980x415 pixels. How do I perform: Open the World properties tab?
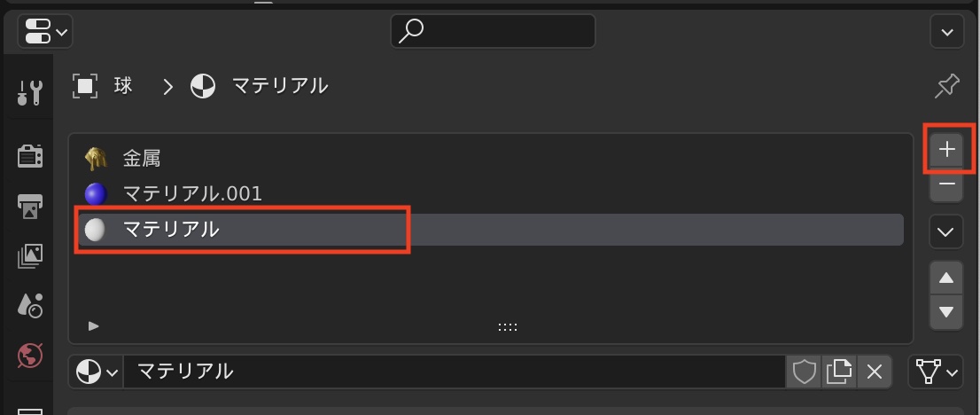coord(30,356)
